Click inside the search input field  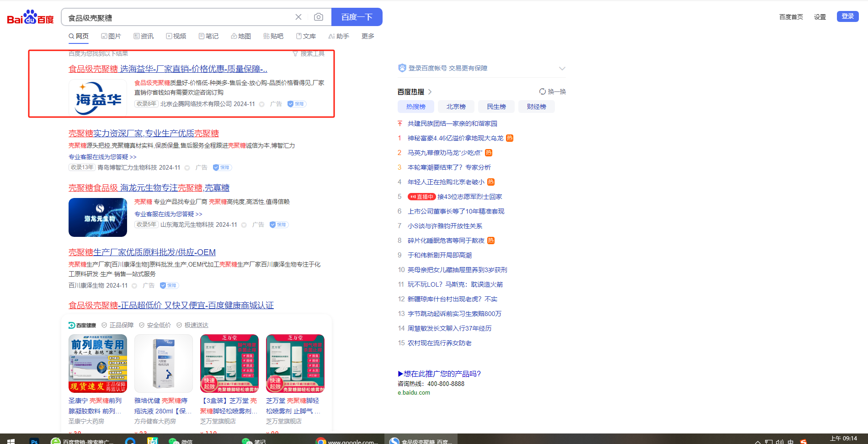point(178,17)
